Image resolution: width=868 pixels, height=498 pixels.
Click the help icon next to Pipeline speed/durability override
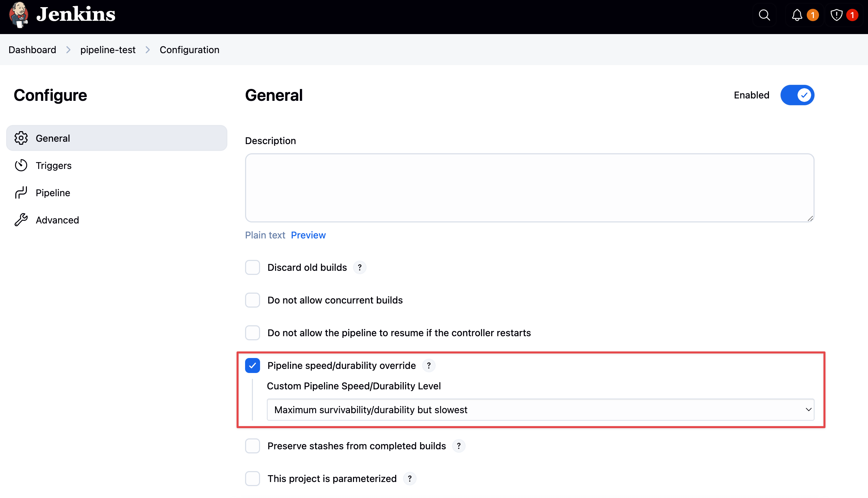click(429, 365)
